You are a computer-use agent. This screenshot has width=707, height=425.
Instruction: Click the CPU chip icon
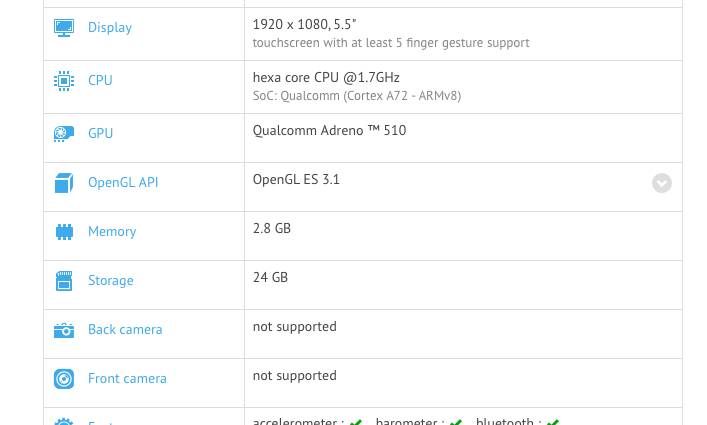coord(64,80)
